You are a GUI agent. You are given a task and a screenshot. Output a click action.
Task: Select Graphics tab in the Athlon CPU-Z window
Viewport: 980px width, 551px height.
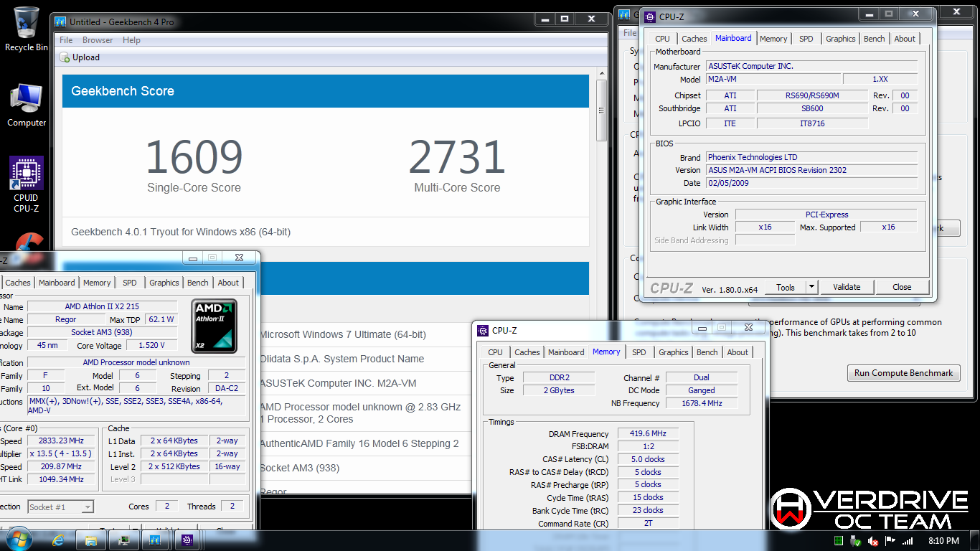[164, 283]
